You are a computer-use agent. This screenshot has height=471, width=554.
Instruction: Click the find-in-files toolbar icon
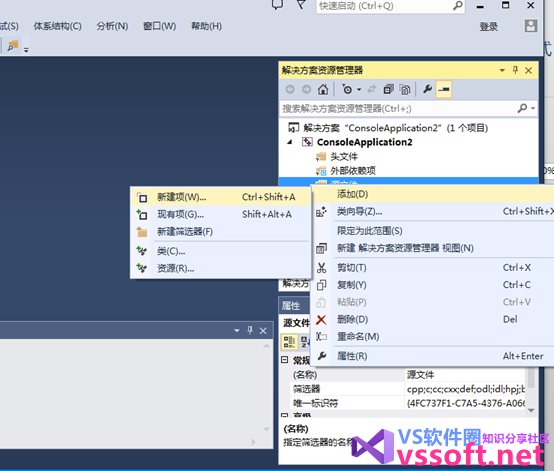point(13,46)
